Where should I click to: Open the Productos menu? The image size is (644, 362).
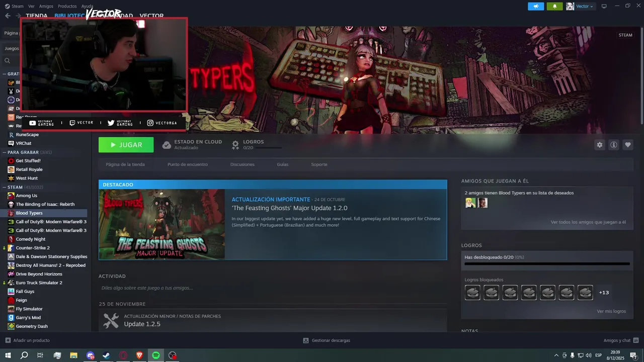(67, 6)
